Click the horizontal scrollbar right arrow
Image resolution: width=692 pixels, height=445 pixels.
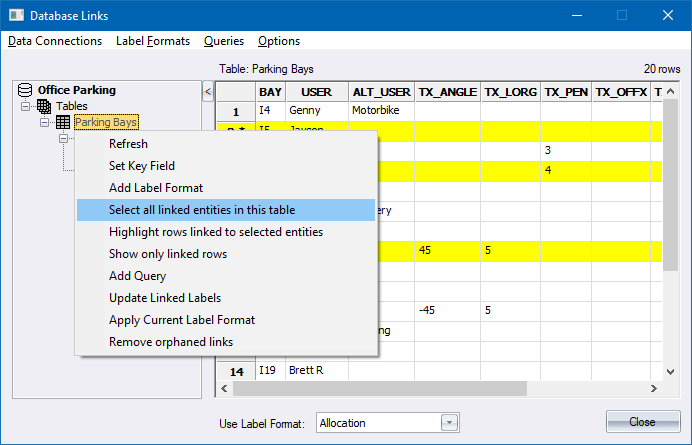coord(654,389)
